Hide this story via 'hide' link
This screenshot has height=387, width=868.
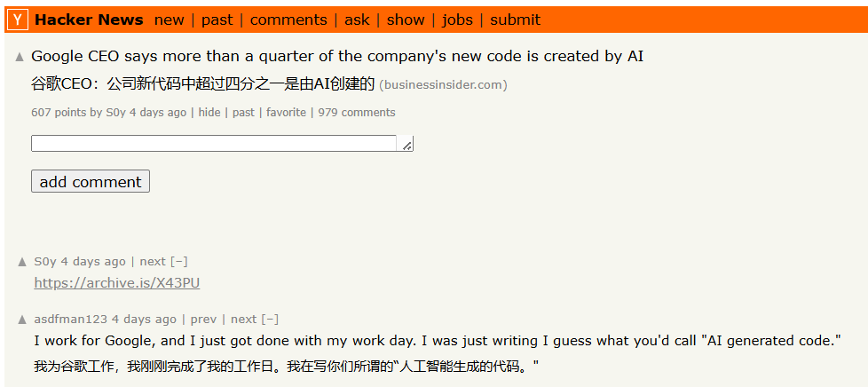[x=209, y=113]
